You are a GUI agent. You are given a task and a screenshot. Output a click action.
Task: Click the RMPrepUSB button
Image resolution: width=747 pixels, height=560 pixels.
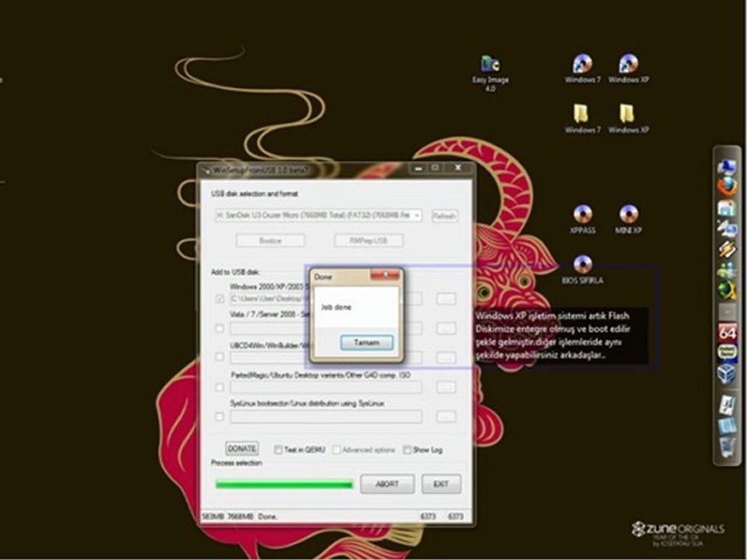(x=368, y=240)
